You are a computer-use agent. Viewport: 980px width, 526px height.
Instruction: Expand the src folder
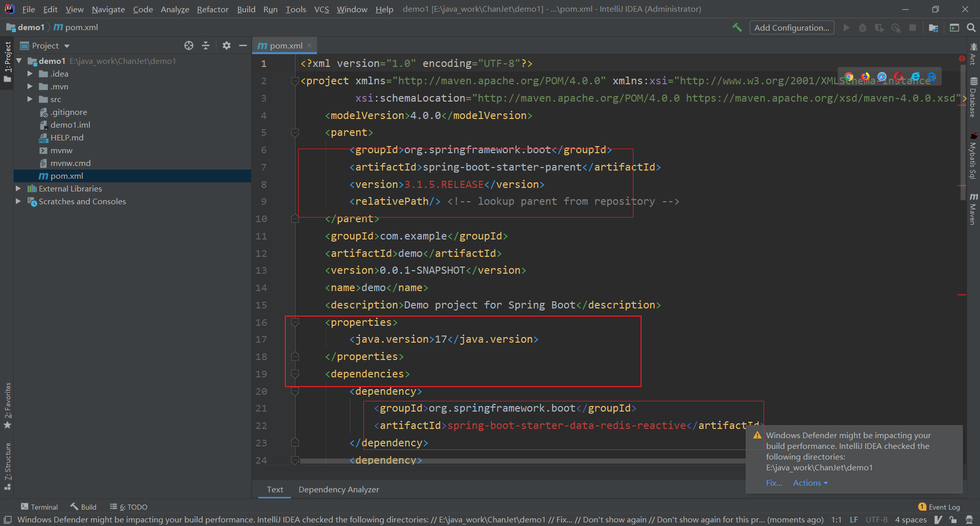(x=31, y=99)
